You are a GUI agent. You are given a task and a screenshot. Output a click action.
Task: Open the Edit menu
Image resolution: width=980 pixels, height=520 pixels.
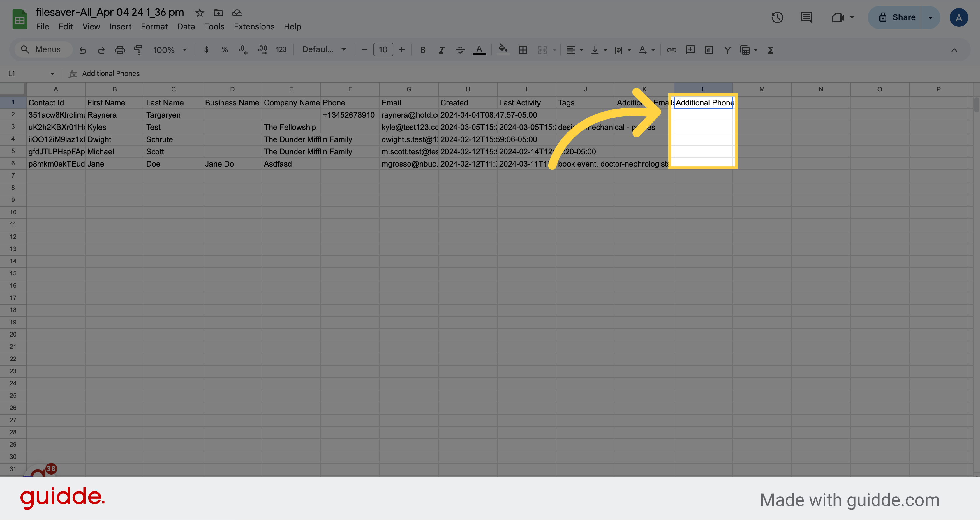(x=66, y=26)
